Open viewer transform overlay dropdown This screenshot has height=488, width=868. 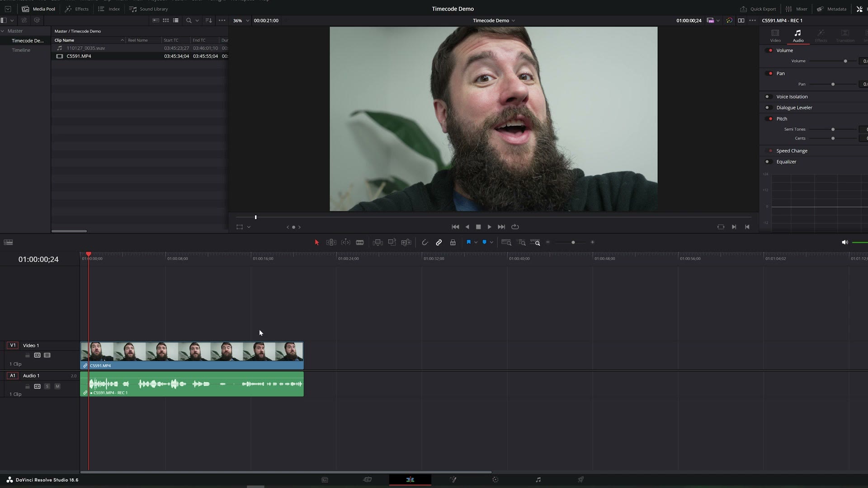click(249, 227)
